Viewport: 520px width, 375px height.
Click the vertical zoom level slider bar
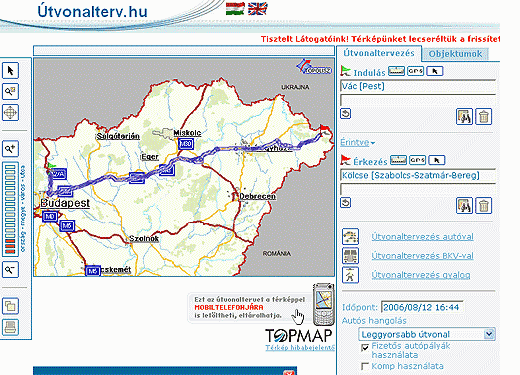pos(10,209)
